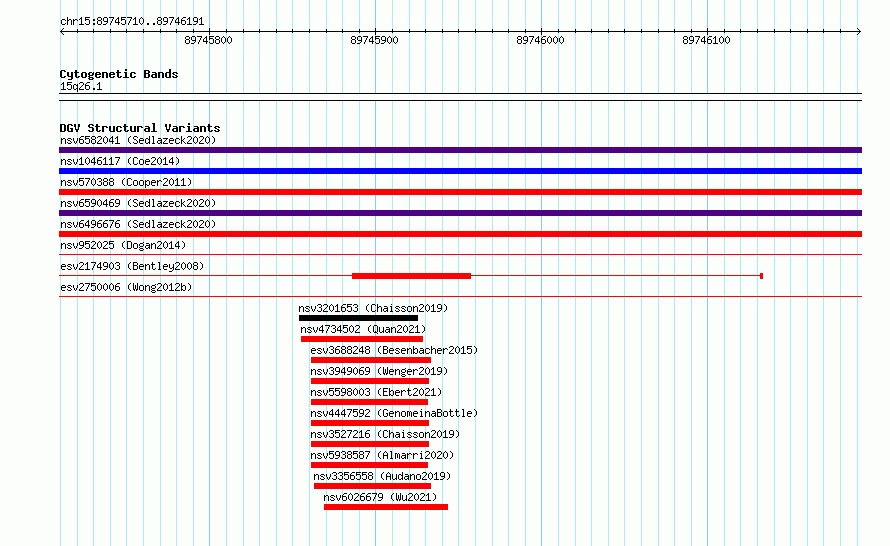Select nsv3201653 (Chaisson2019) label

pos(373,308)
